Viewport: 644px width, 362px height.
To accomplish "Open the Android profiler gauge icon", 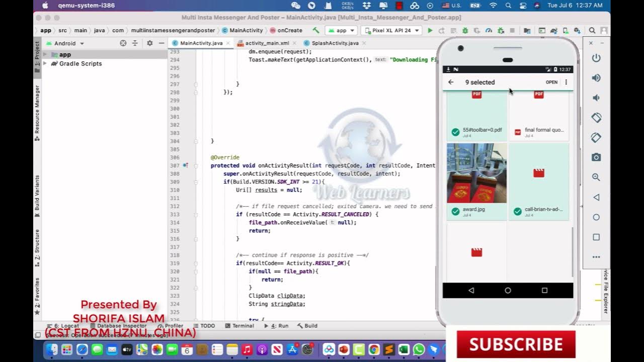I will pyautogui.click(x=489, y=31).
